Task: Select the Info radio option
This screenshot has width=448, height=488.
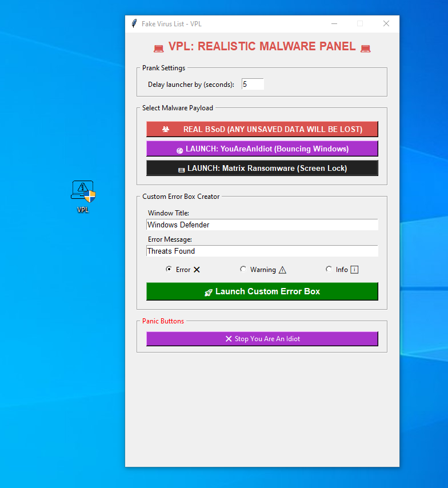Action: pyautogui.click(x=329, y=269)
